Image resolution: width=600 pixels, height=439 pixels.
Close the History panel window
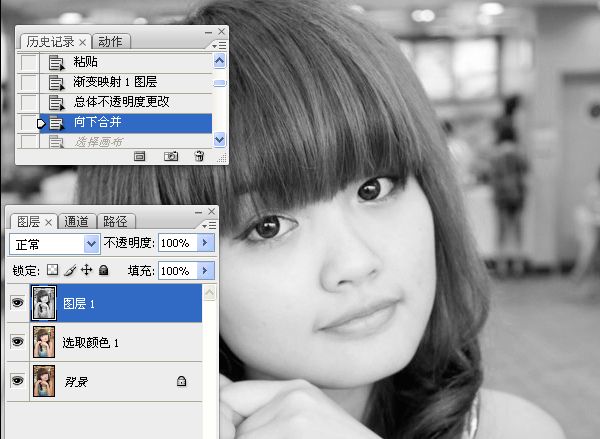[x=222, y=31]
